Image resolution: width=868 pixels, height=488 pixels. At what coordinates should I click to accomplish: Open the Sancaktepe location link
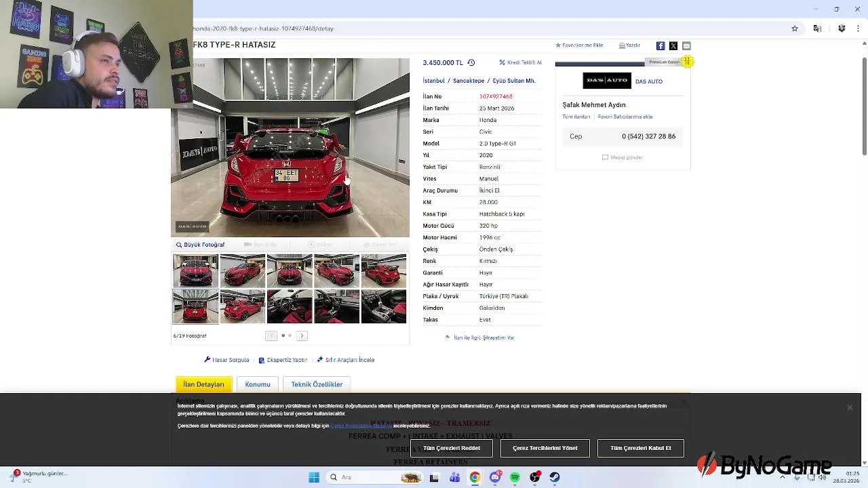coord(469,81)
